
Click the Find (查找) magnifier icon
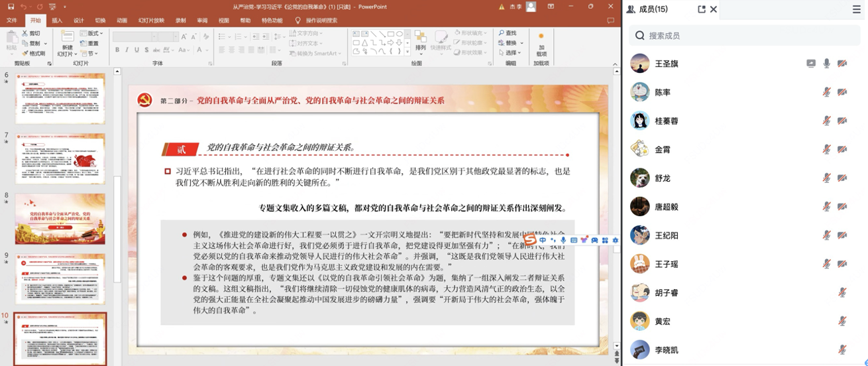pyautogui.click(x=501, y=33)
